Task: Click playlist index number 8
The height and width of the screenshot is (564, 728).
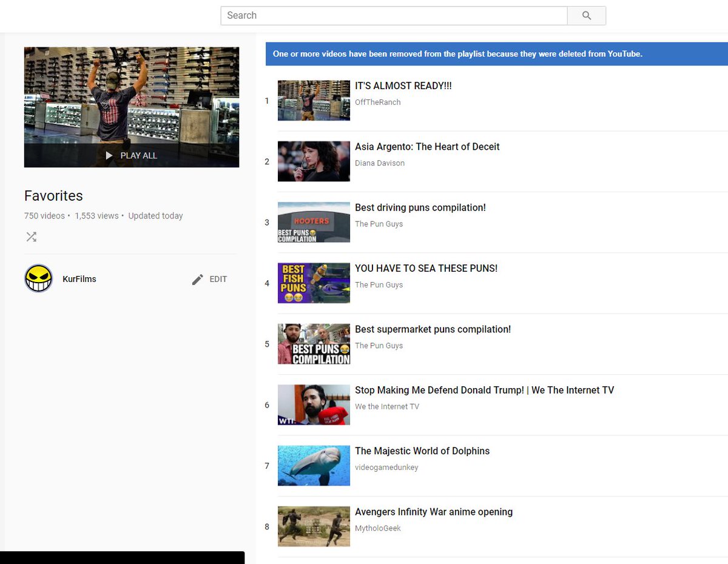Action: (267, 526)
